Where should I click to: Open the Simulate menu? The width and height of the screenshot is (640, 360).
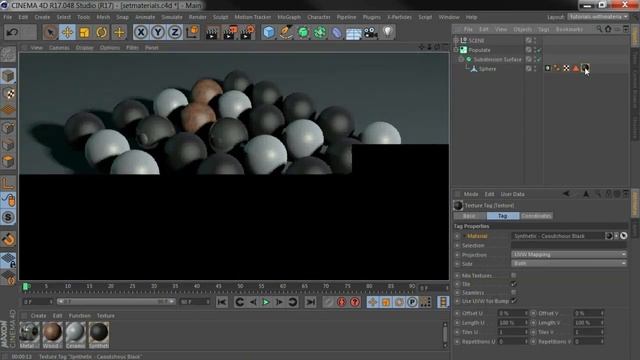coord(171,17)
